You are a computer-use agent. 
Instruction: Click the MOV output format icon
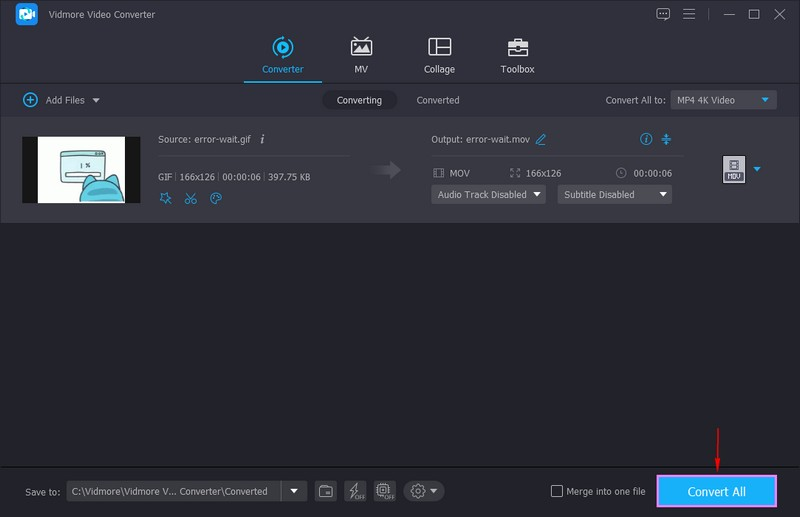(734, 170)
